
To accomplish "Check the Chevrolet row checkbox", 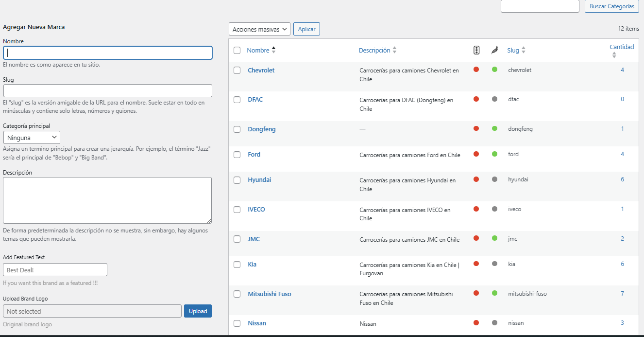I will tap(237, 70).
